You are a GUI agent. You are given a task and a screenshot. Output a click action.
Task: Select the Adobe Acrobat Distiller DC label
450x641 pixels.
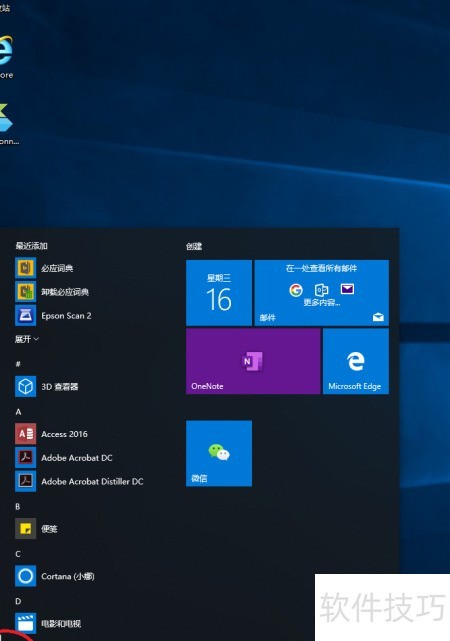click(92, 482)
